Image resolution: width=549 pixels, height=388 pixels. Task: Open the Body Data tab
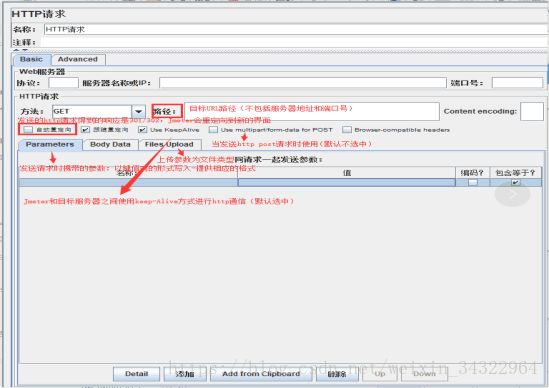pyautogui.click(x=110, y=145)
